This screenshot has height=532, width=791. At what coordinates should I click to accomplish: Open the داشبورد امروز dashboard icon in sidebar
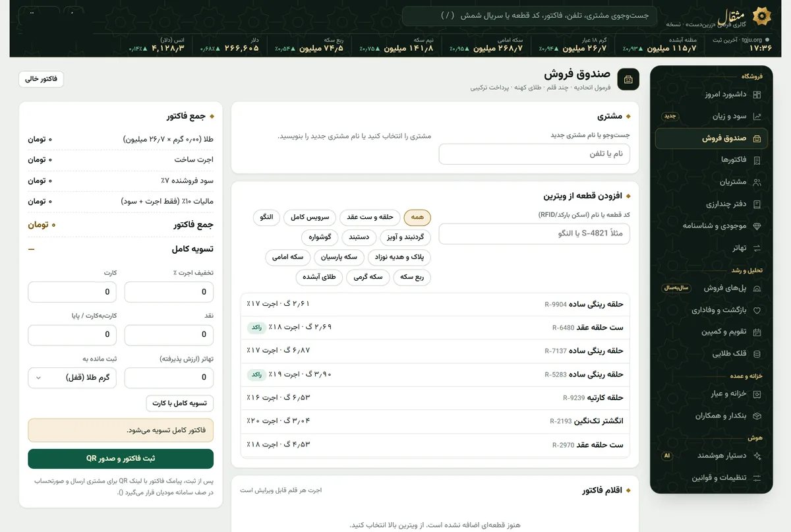pos(757,94)
